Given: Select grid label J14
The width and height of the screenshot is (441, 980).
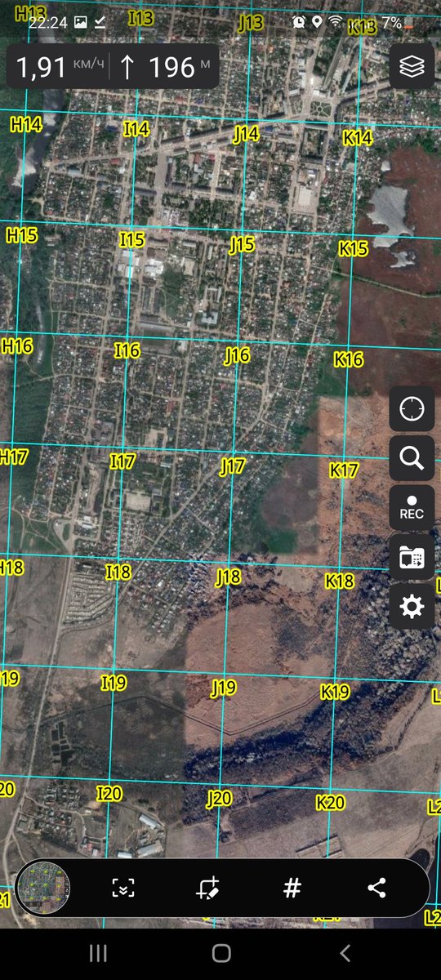Looking at the screenshot, I should click(246, 134).
